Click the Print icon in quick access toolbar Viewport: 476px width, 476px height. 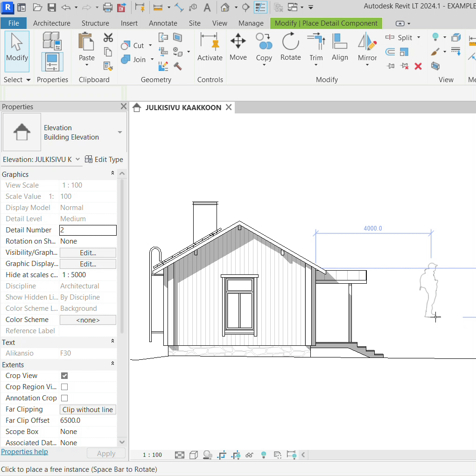tap(107, 7)
